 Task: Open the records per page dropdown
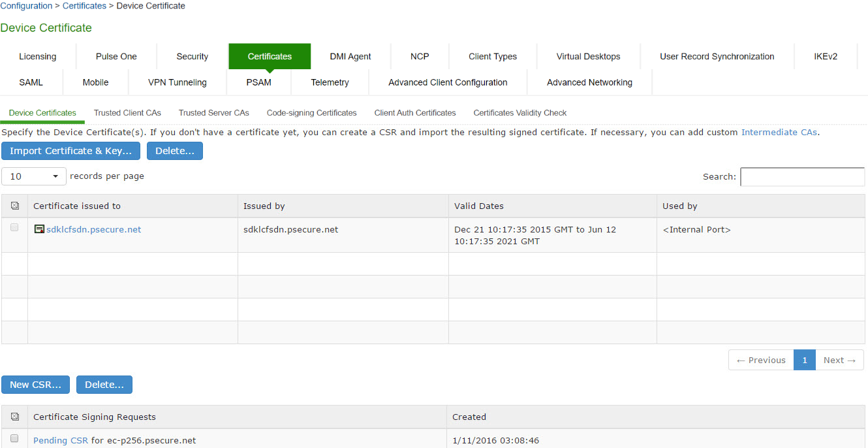point(34,176)
